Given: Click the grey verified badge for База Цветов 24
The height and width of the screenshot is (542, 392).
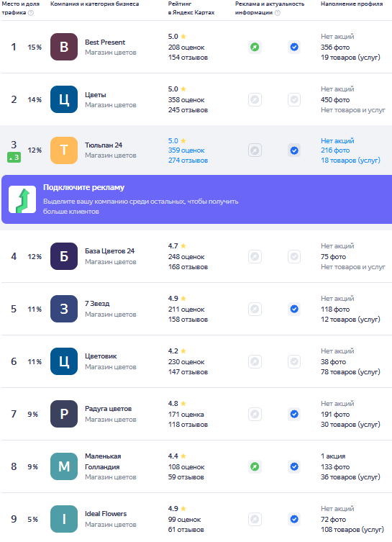Looking at the screenshot, I should point(294,256).
